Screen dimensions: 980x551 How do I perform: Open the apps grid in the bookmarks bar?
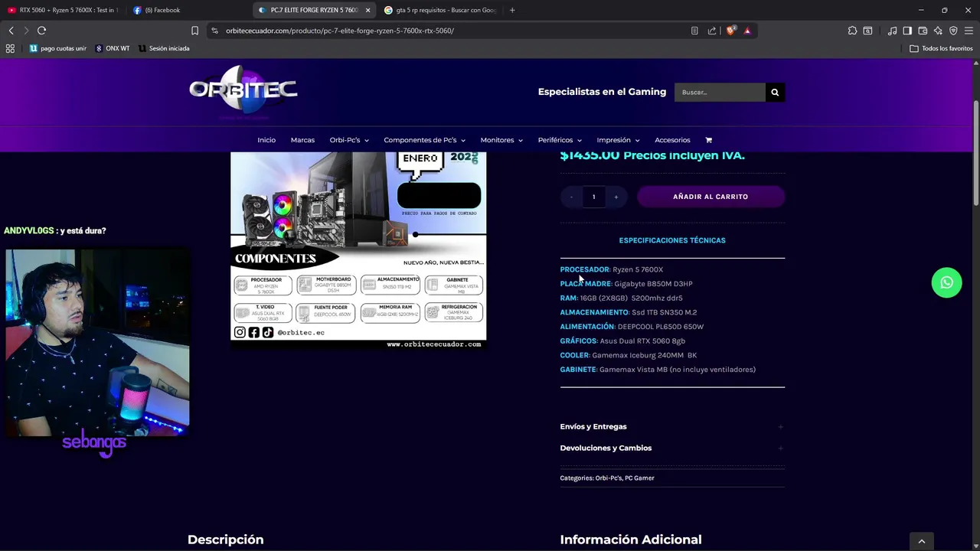tap(10, 48)
